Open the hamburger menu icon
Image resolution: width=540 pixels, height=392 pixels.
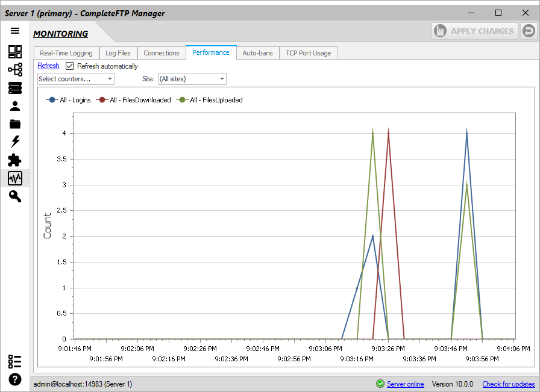pyautogui.click(x=15, y=31)
